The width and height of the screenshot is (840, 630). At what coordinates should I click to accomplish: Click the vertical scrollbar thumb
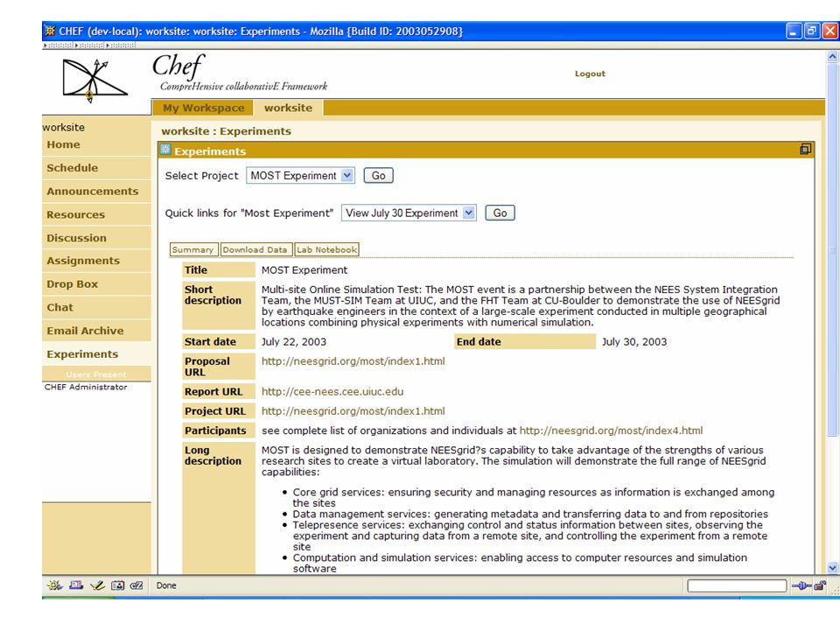coord(832,248)
